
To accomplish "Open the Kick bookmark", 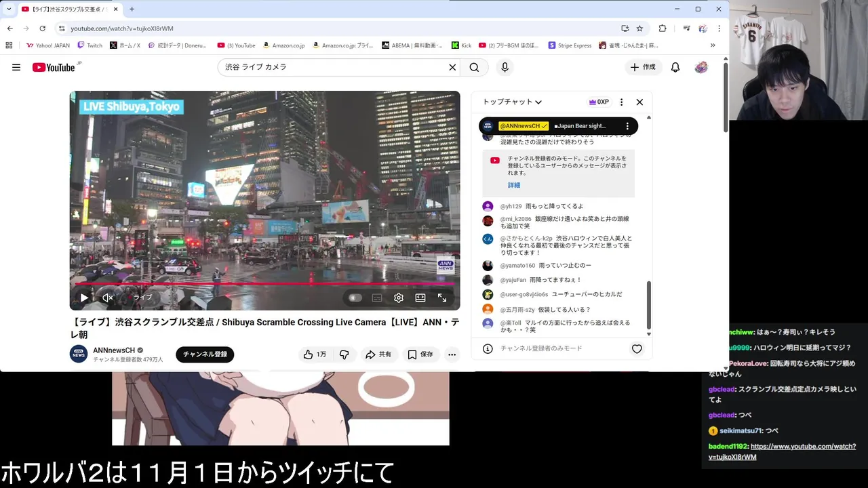I will click(x=461, y=45).
